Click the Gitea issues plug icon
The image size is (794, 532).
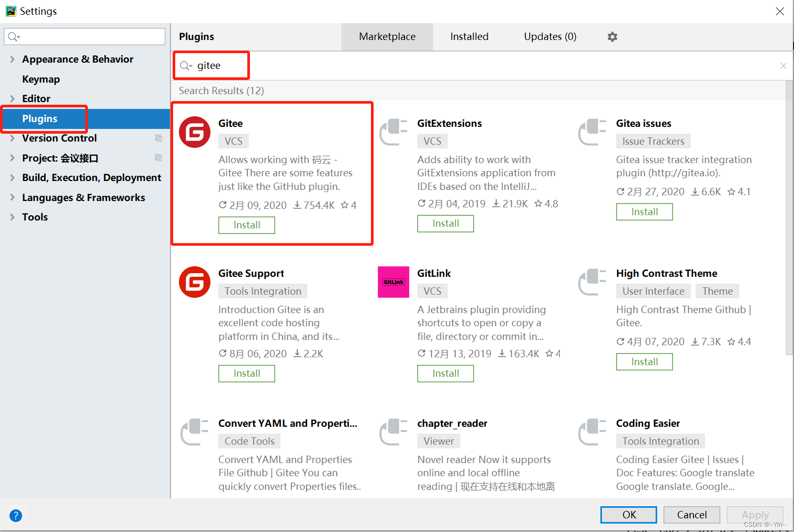point(592,132)
